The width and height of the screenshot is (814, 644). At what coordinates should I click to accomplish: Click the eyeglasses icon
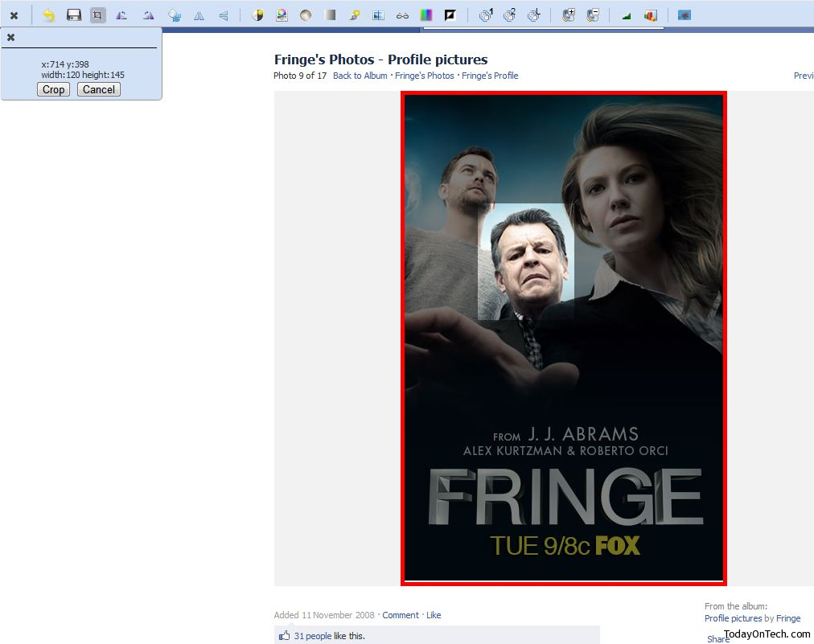coord(402,16)
